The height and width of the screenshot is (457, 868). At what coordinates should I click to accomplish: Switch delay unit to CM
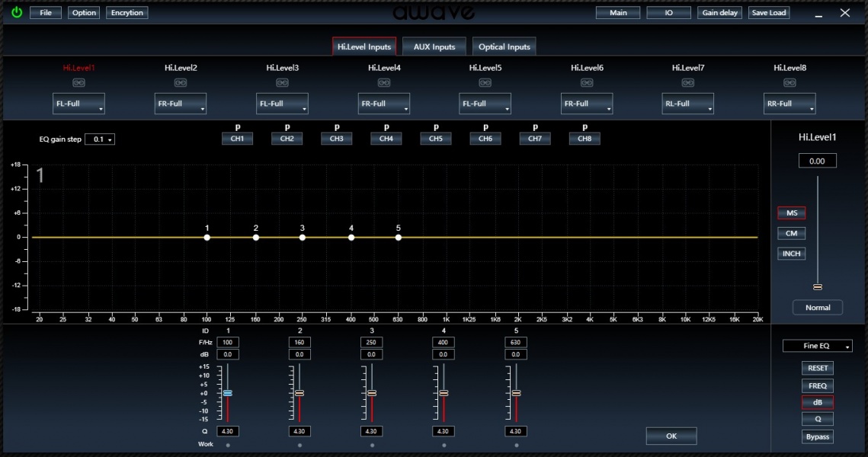(791, 234)
